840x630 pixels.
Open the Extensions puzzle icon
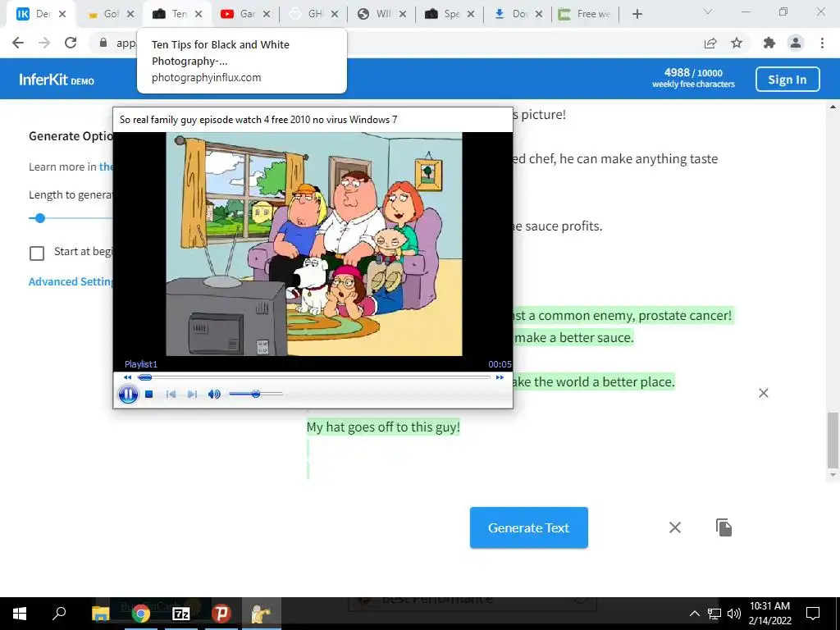click(769, 43)
